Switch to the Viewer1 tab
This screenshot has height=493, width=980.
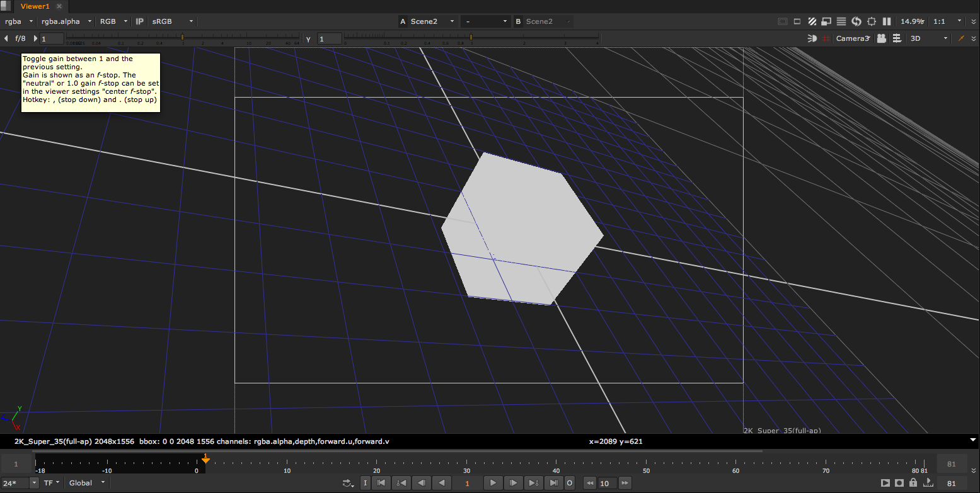point(35,6)
